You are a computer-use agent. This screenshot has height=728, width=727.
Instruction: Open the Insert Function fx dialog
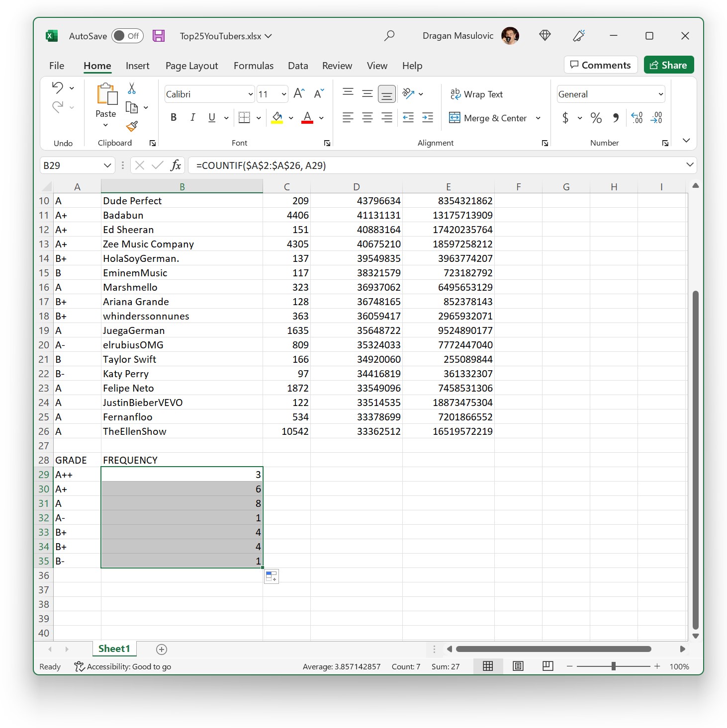point(176,165)
